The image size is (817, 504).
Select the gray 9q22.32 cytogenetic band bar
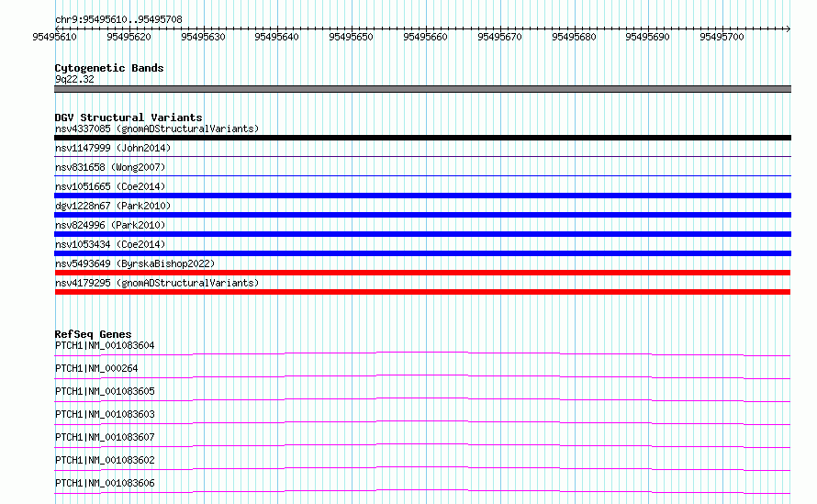(422, 89)
